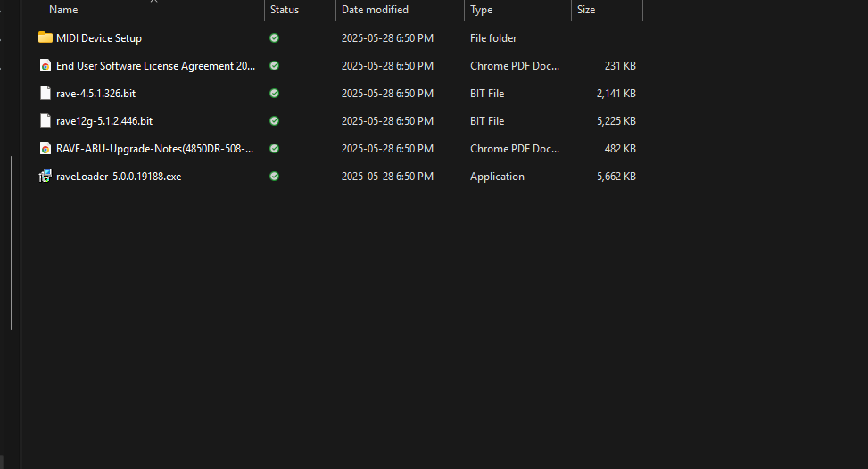Click the date modified of raveLoader-5.0.0.19188.exe
Viewport: 868px width, 469px height.
[387, 177]
